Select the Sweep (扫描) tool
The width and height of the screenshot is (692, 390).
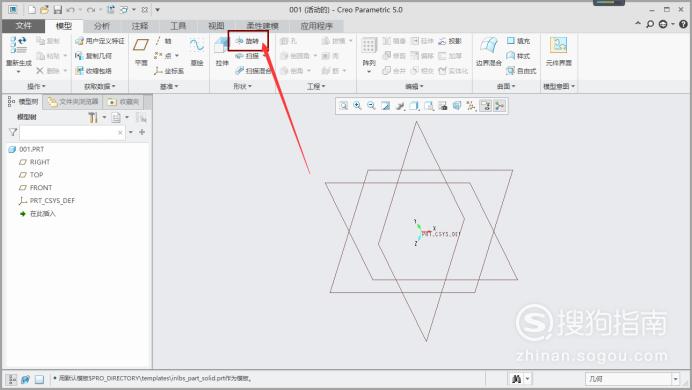pyautogui.click(x=248, y=56)
